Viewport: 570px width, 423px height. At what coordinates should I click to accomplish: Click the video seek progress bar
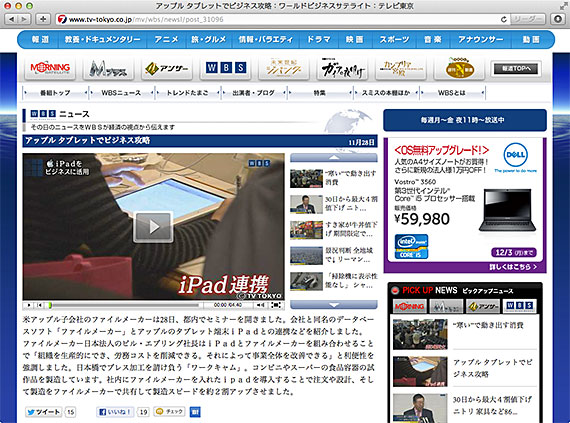tap(124, 305)
